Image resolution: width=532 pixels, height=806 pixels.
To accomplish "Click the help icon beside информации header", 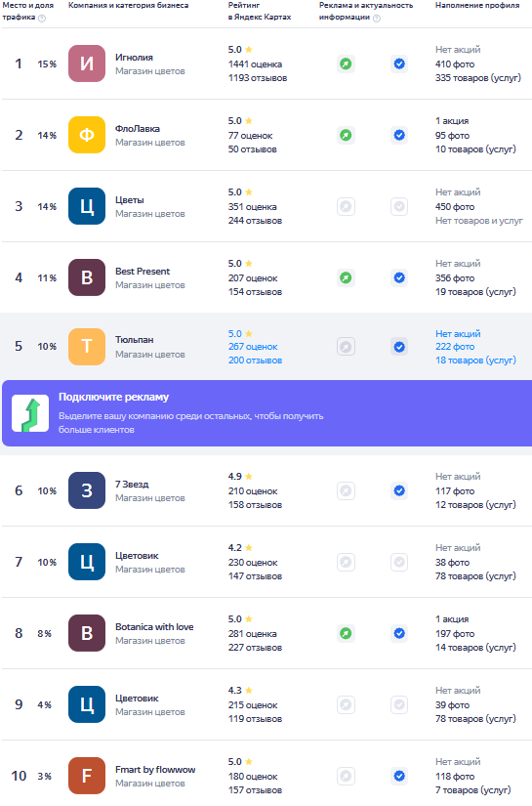I will tap(377, 19).
